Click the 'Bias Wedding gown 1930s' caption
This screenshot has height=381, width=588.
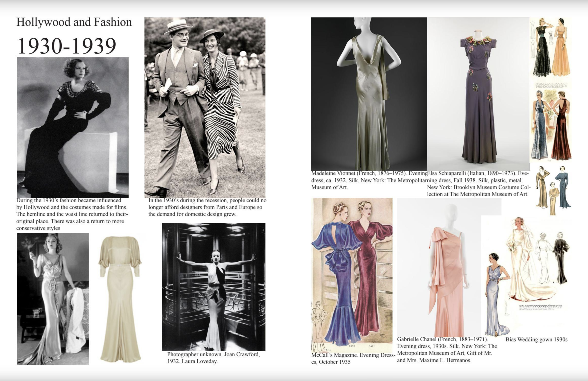[x=536, y=339]
